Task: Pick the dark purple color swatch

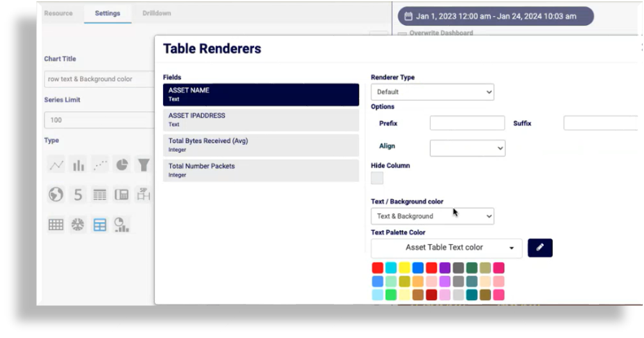Action: coord(445,268)
